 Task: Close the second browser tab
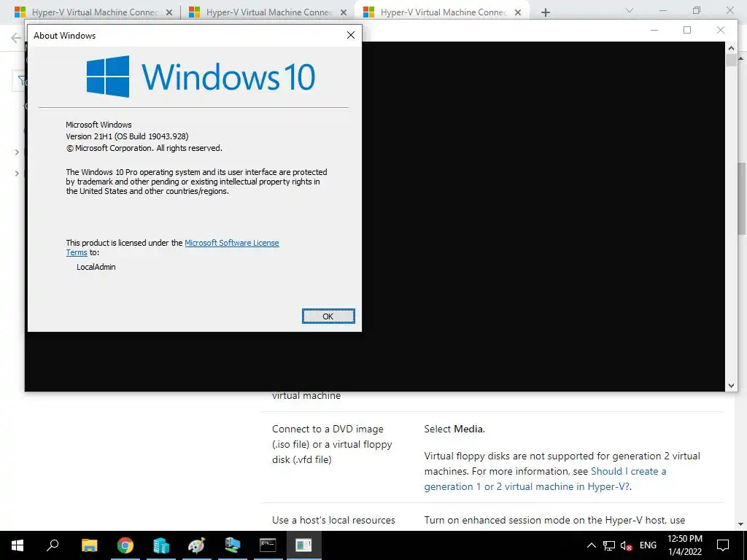click(x=344, y=12)
